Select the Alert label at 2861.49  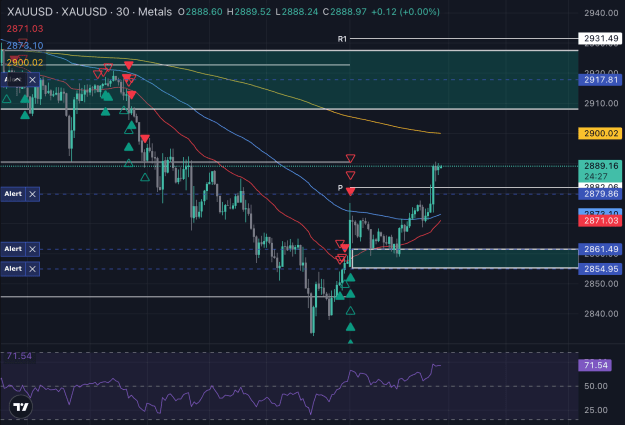13,249
